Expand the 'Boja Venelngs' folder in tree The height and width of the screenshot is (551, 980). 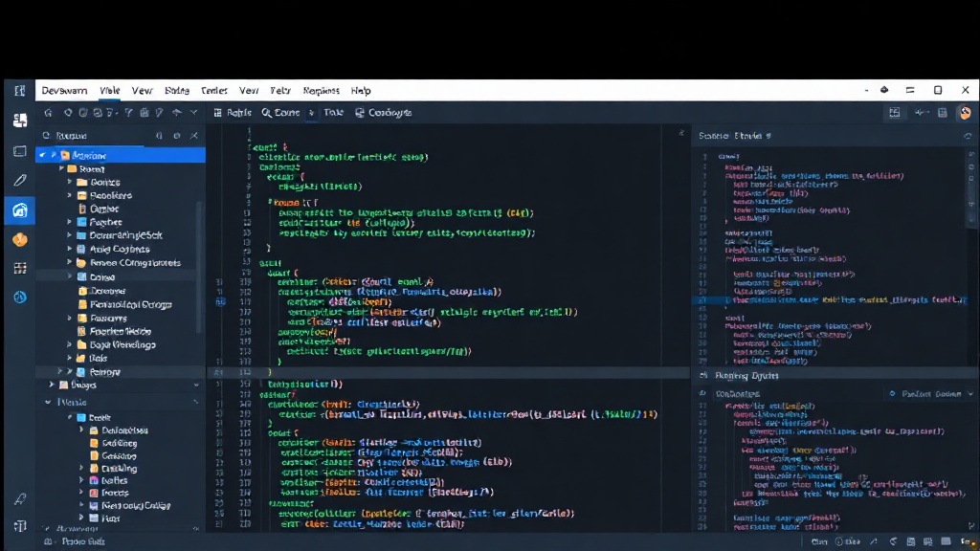[69, 344]
